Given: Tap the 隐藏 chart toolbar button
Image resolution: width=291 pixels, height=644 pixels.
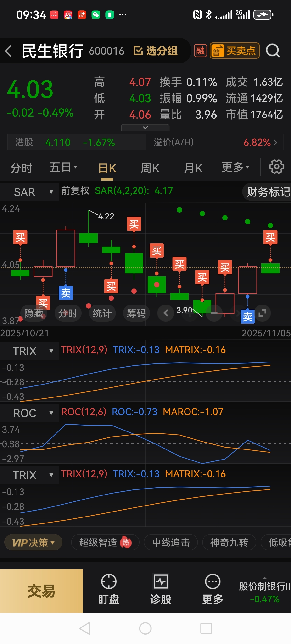Looking at the screenshot, I should point(34,313).
